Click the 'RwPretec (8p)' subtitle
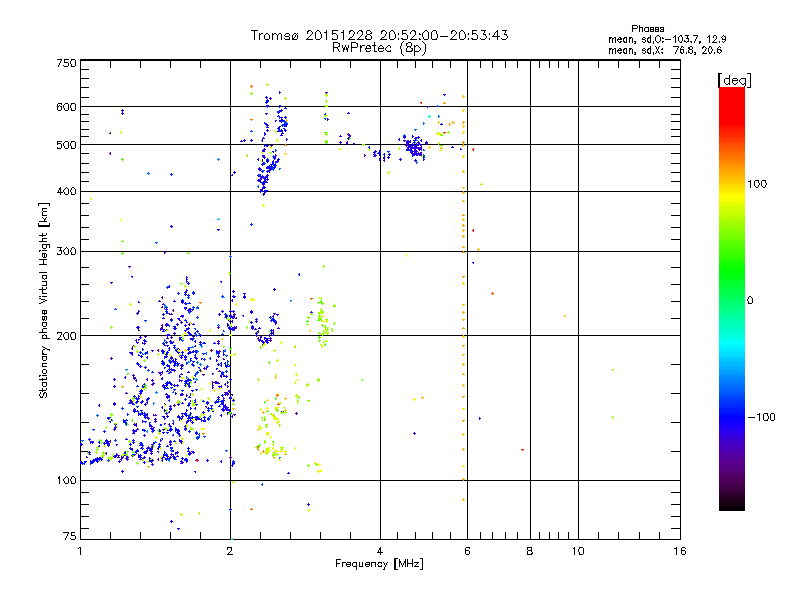Viewport: 800px width, 600px height. click(379, 48)
